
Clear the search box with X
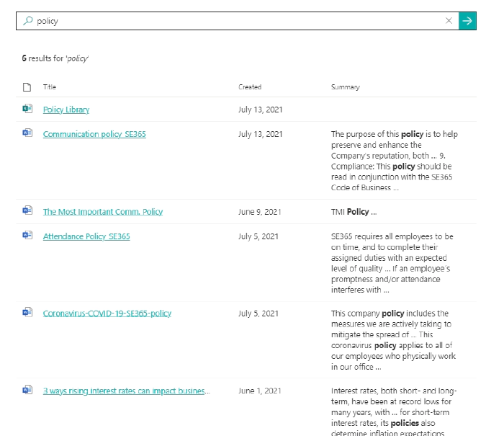coord(449,21)
